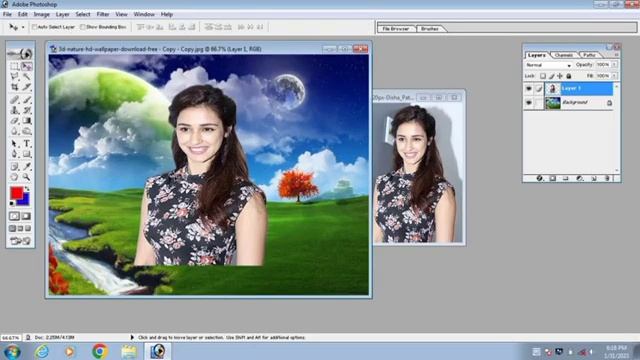Select the Blur tool
This screenshot has height=360, width=640.
pyautogui.click(x=15, y=131)
